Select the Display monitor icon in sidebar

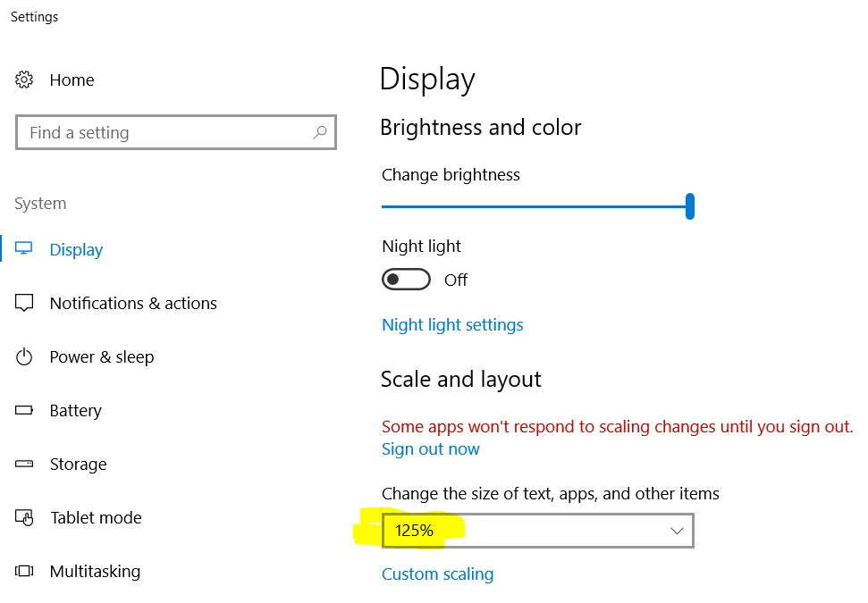[24, 249]
